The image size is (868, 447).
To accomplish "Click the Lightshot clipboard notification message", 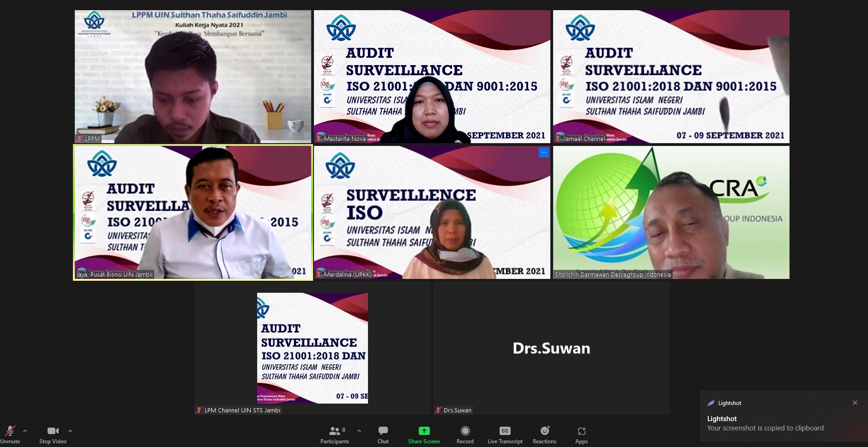I will point(765,428).
